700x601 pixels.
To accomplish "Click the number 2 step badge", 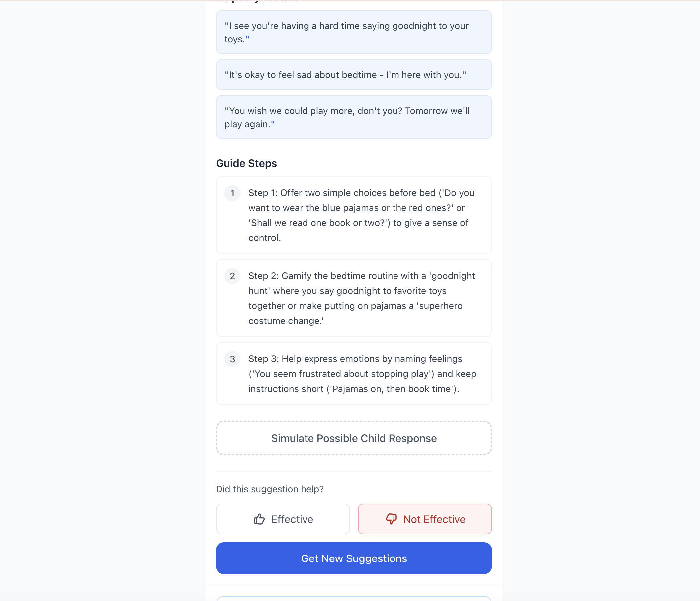I will (232, 276).
